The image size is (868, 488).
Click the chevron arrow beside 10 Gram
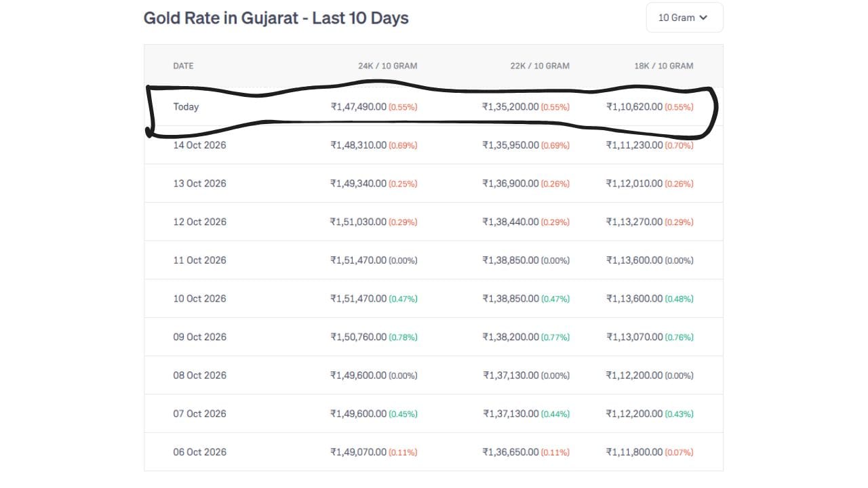coord(703,18)
